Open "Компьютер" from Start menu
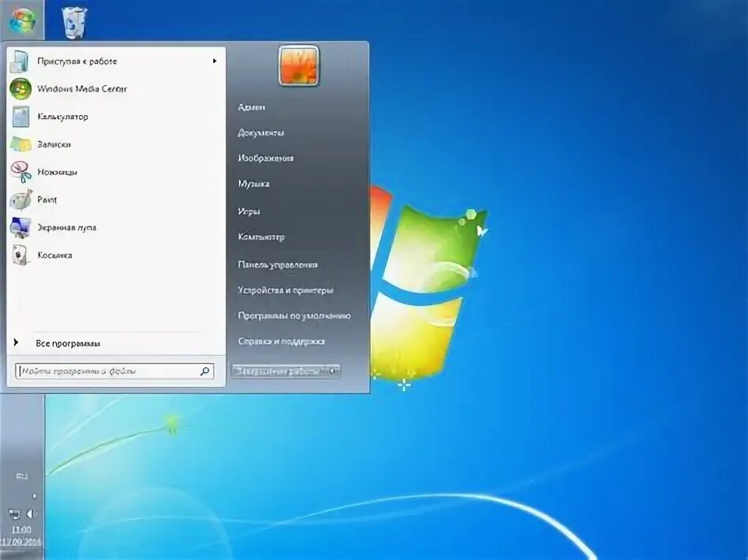The image size is (748, 560). click(261, 237)
